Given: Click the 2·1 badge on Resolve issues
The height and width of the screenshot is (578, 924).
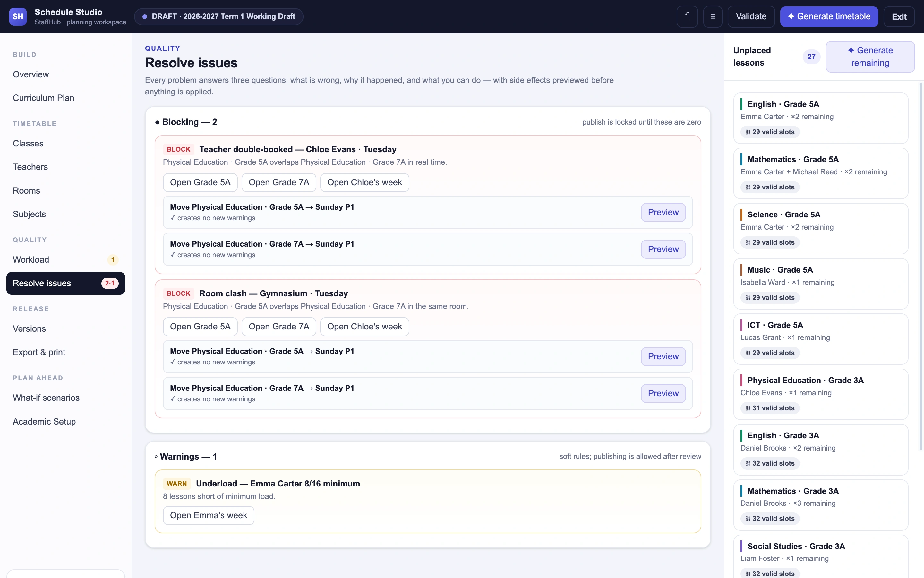Looking at the screenshot, I should [x=110, y=283].
